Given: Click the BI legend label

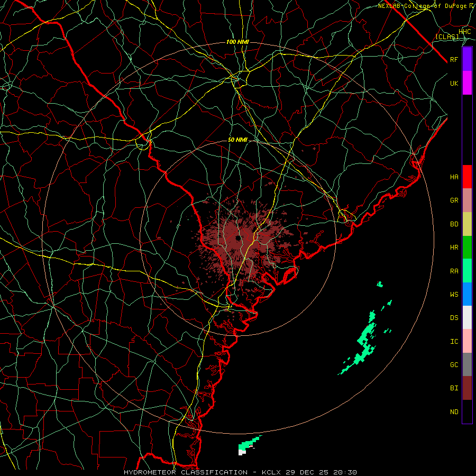Looking at the screenshot, I should (454, 388).
